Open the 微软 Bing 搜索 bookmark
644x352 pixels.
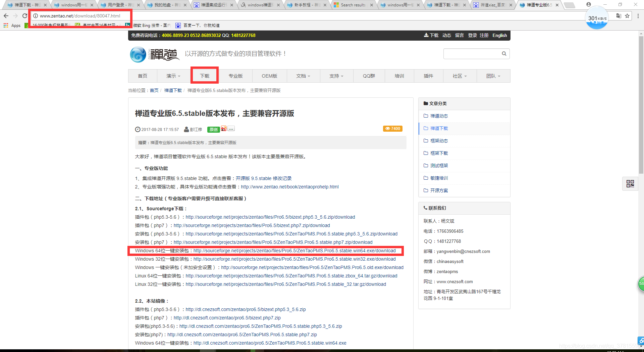pos(148,26)
